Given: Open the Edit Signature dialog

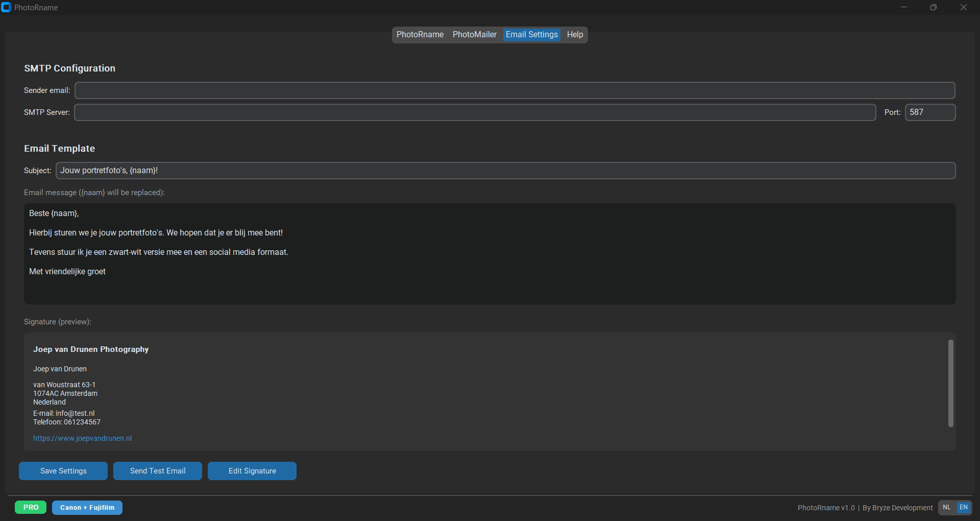Looking at the screenshot, I should [x=252, y=471].
